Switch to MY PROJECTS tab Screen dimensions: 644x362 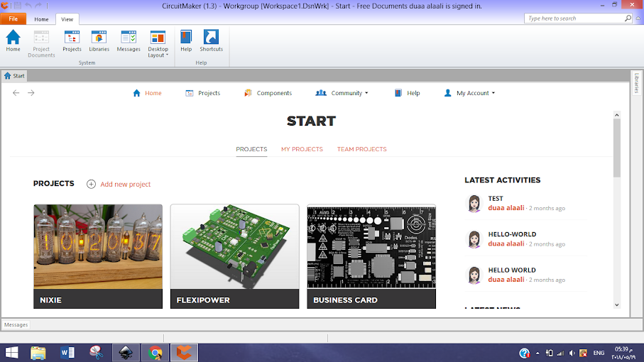click(x=302, y=149)
